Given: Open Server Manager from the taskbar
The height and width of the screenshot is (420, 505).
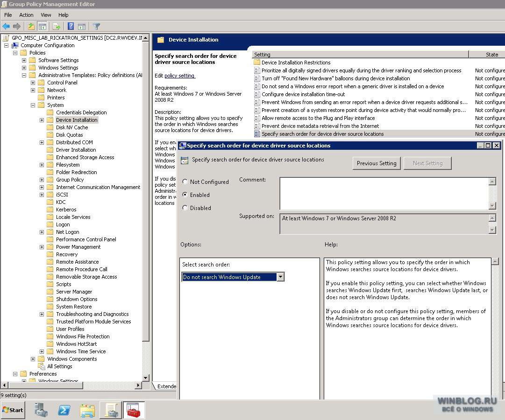Looking at the screenshot, I should [x=41, y=410].
